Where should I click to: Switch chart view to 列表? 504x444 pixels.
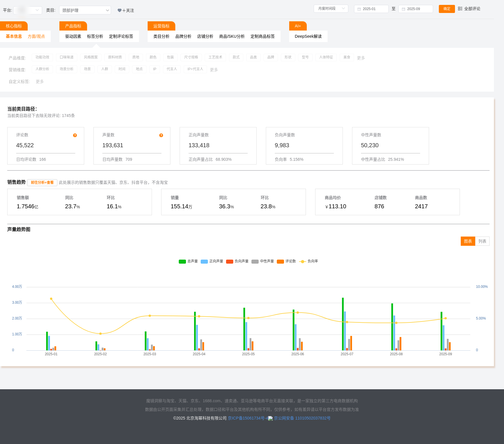(x=482, y=241)
